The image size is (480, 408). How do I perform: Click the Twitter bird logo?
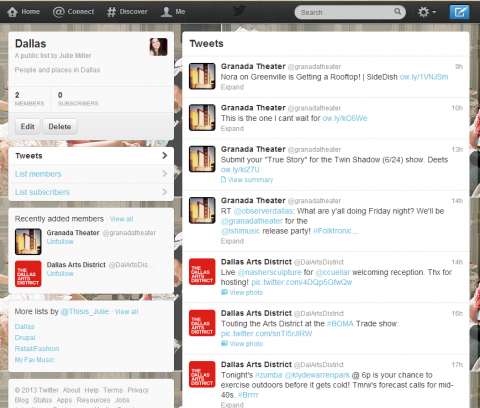[x=239, y=11]
